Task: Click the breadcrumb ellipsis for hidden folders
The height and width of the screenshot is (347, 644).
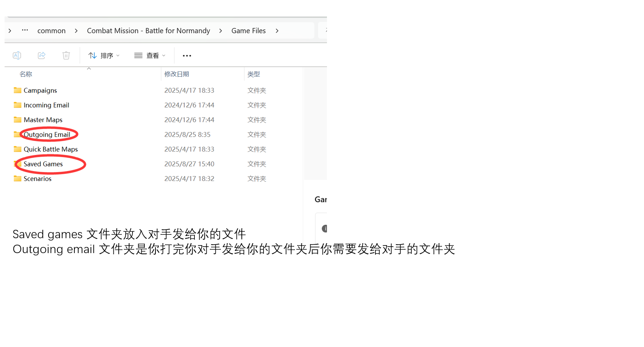Action: pyautogui.click(x=25, y=31)
